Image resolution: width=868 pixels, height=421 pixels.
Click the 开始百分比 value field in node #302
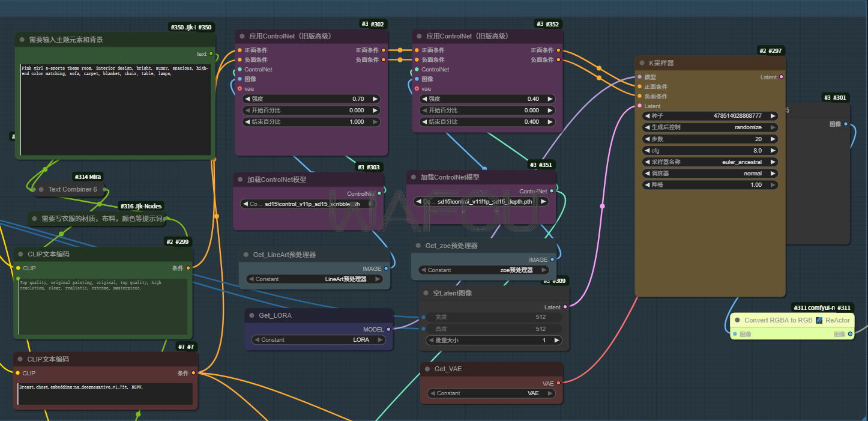click(312, 111)
